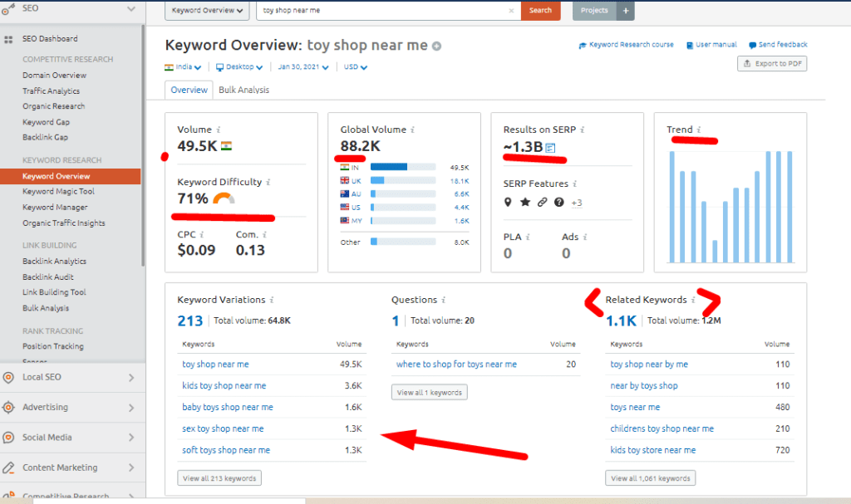Open the Questions info icon
This screenshot has width=851, height=504.
[x=444, y=300]
